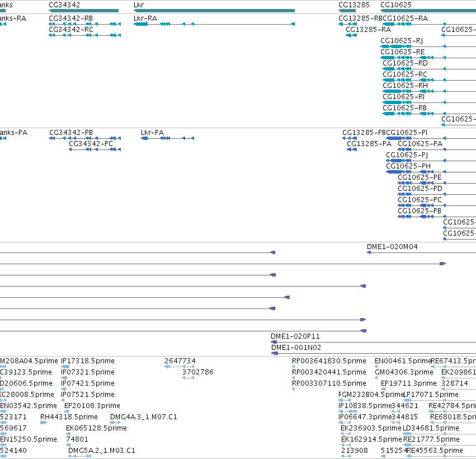476x459 pixels.
Task: Click the Lkr gene label
Action: (x=139, y=5)
